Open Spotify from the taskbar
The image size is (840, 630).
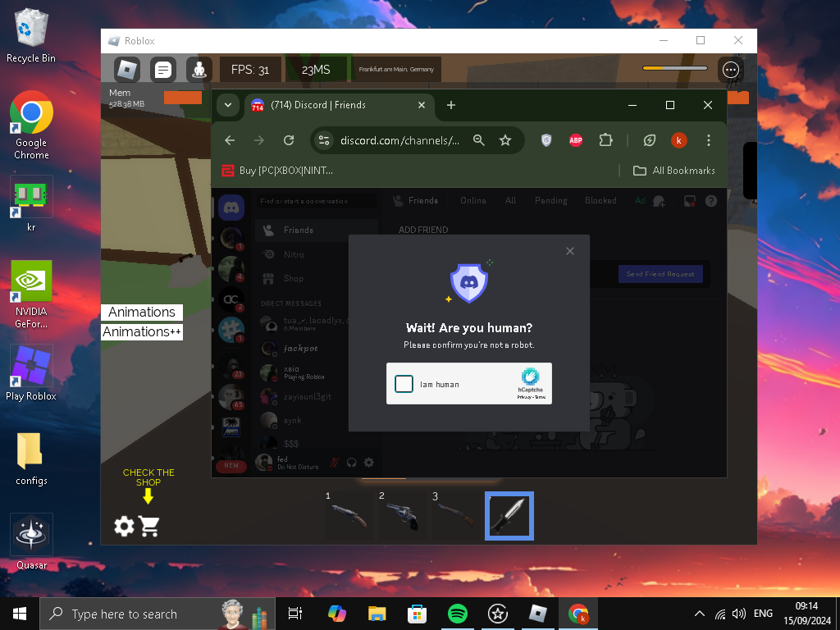click(457, 614)
